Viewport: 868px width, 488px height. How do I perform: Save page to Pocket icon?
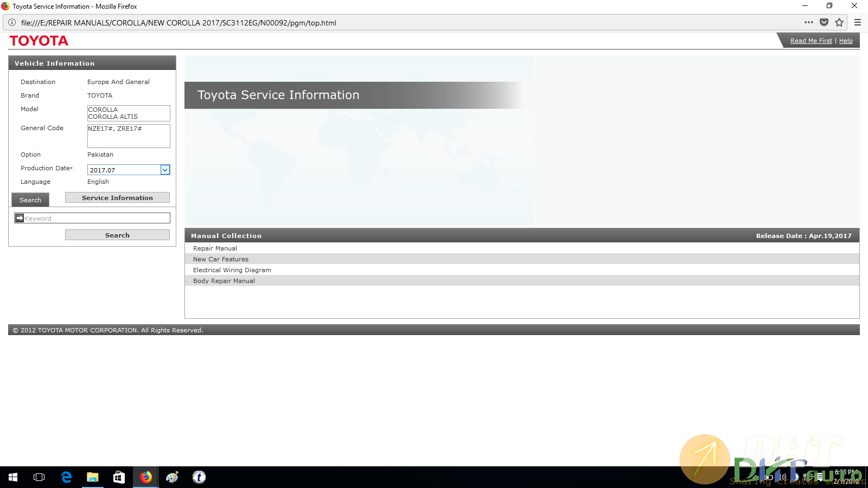[824, 23]
